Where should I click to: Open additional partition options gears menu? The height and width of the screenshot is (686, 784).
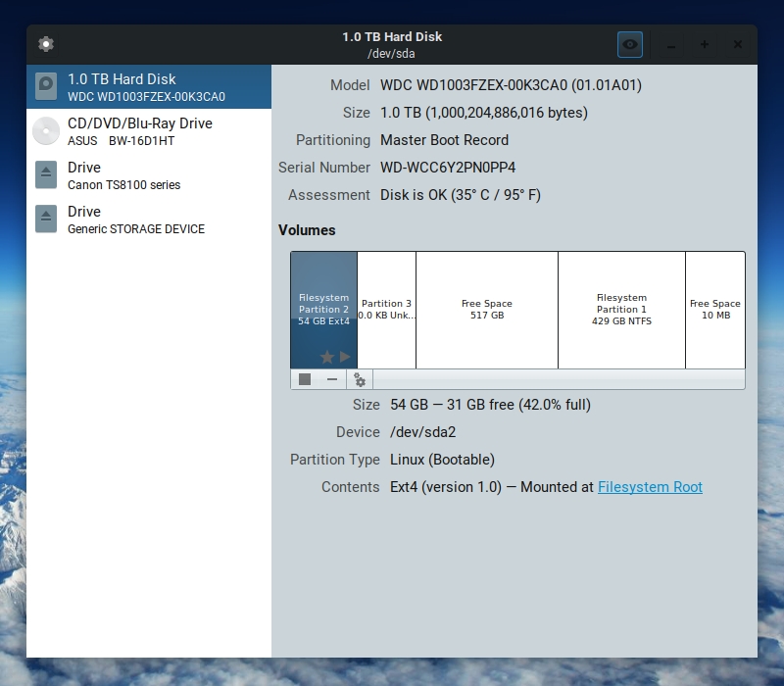tap(360, 379)
